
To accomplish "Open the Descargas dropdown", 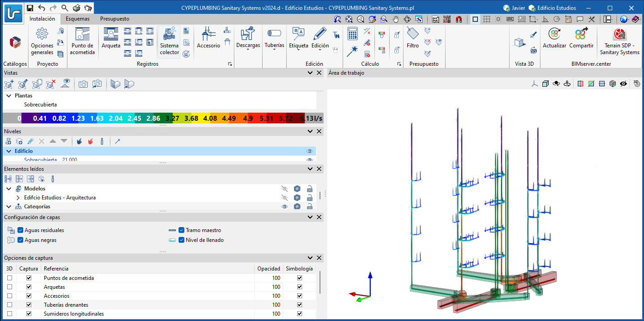I will [x=248, y=46].
